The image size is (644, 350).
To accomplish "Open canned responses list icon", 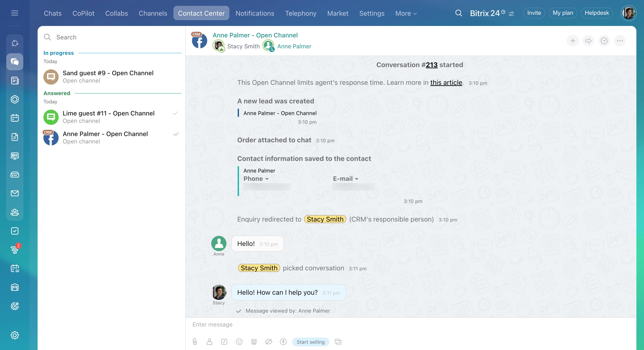I will click(254, 342).
